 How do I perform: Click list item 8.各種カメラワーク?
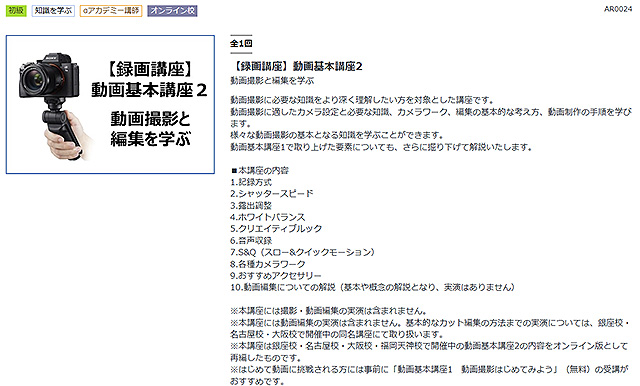click(x=268, y=264)
